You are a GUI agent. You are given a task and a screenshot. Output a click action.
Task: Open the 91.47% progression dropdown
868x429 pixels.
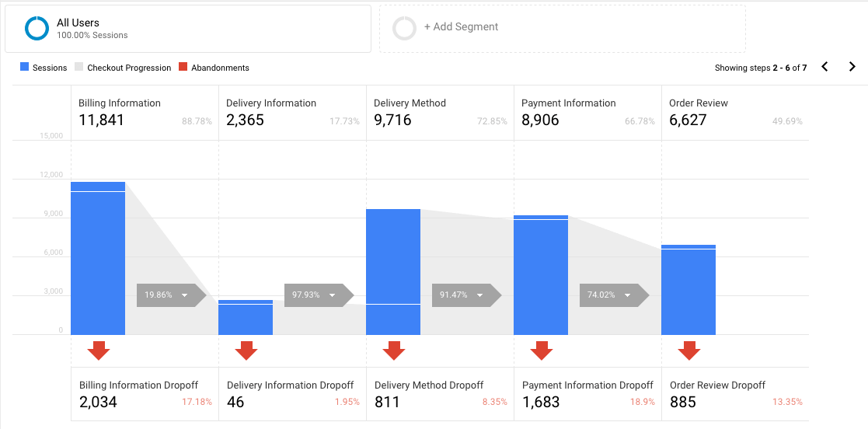pyautogui.click(x=467, y=295)
